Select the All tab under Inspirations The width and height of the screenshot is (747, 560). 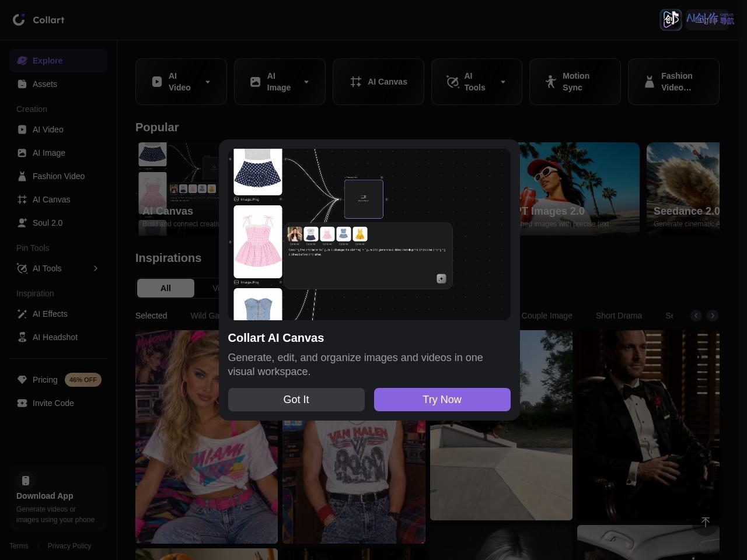coord(166,288)
